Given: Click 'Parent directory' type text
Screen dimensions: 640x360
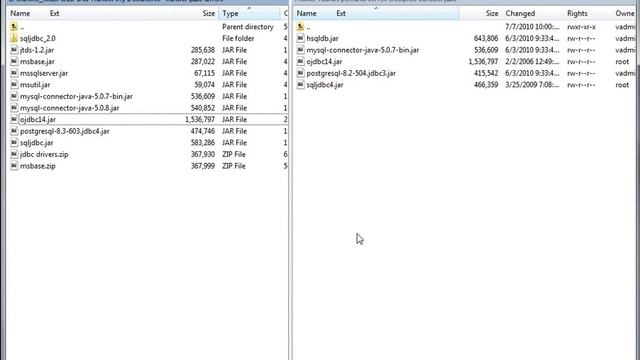Looking at the screenshot, I should (248, 27).
